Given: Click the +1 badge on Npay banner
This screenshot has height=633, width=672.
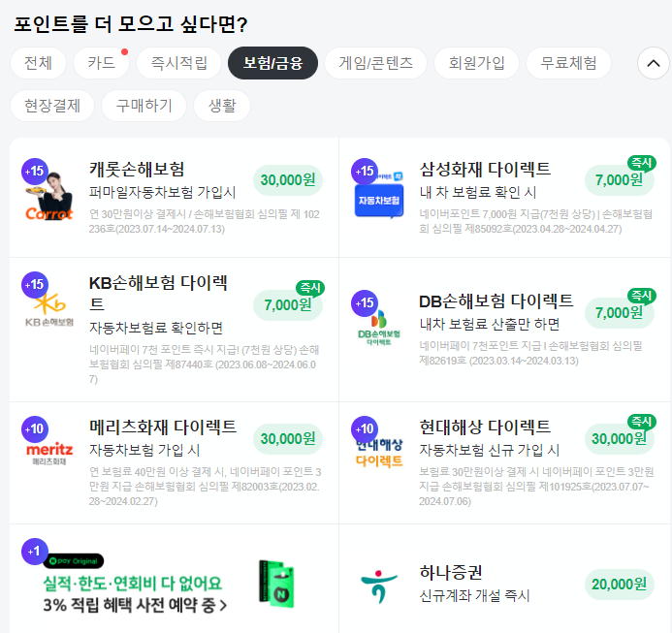Looking at the screenshot, I should tap(35, 552).
